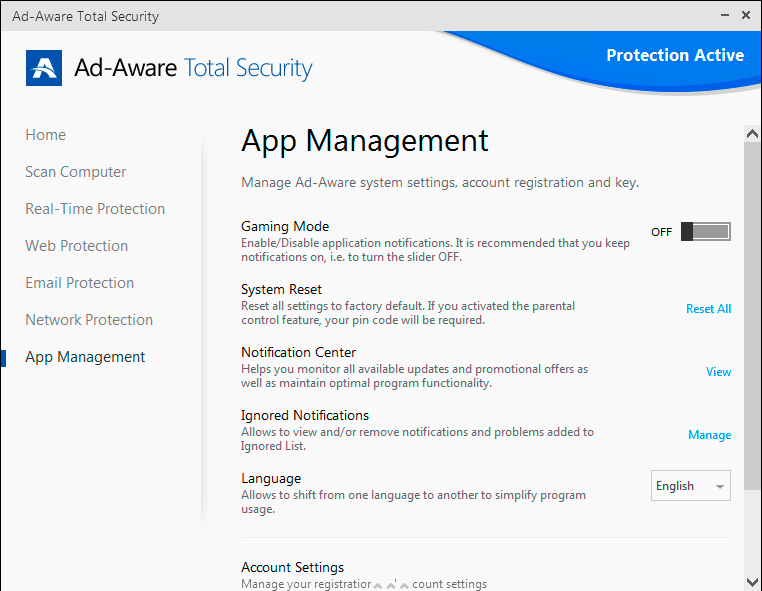Toggle the Gaming Mode switch

coord(705,232)
